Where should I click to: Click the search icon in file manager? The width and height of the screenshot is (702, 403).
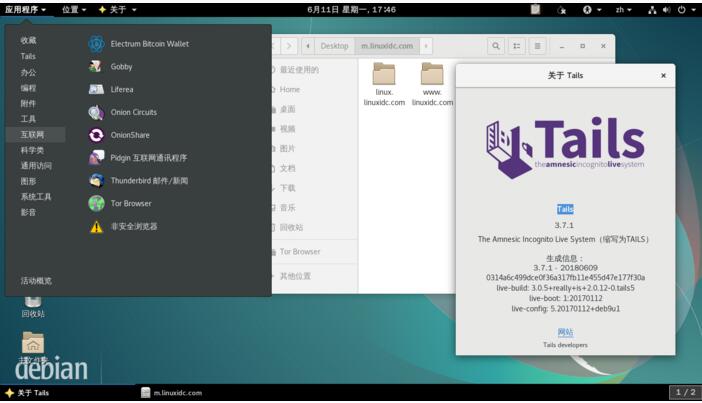coord(496,46)
